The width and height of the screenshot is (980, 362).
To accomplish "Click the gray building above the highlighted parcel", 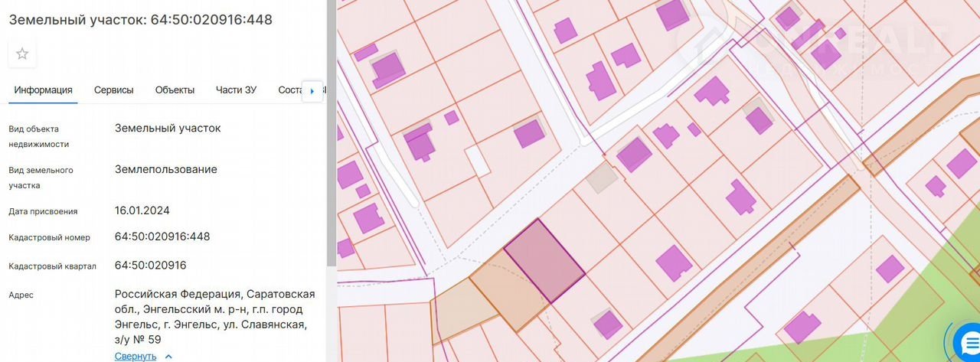I will (x=601, y=178).
